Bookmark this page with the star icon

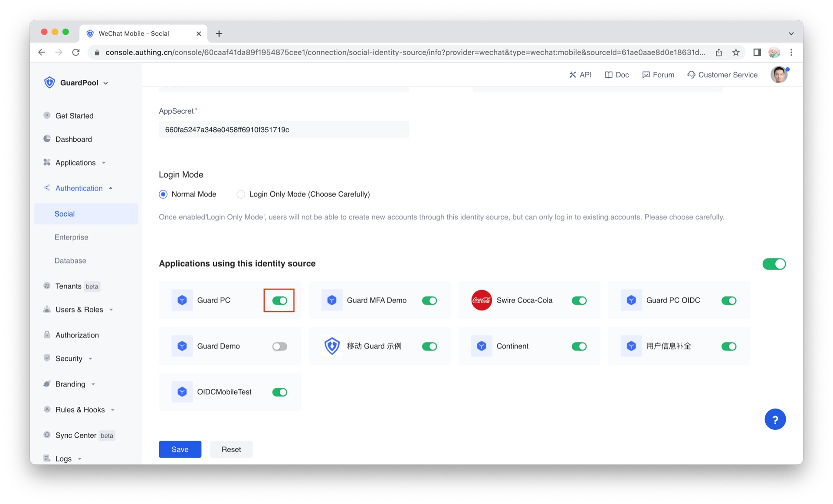(x=736, y=52)
